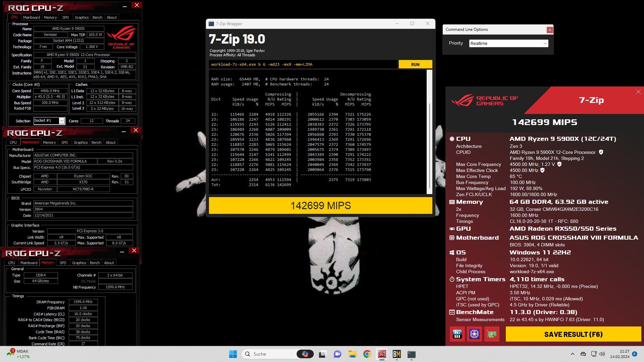Open MDAX stock widget in taskbar

pyautogui.click(x=19, y=354)
